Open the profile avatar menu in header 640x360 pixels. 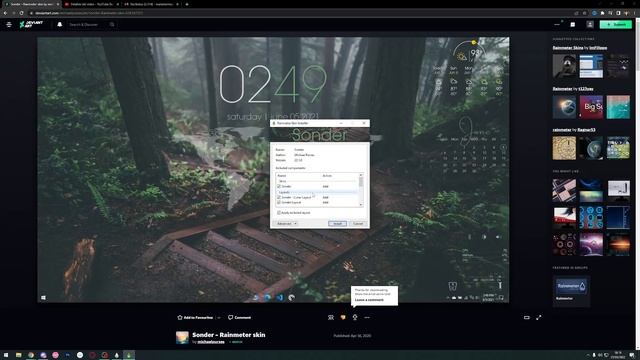(x=590, y=24)
